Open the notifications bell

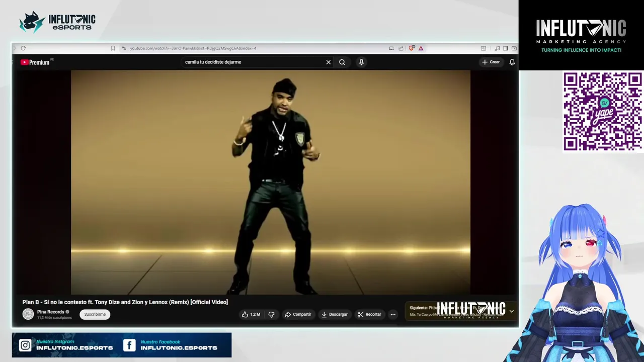(x=512, y=62)
